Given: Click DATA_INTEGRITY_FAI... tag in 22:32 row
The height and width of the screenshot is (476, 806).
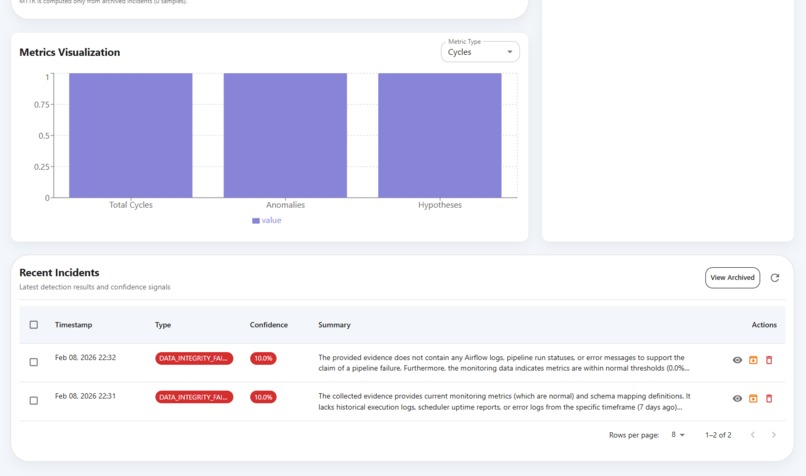Looking at the screenshot, I should (x=194, y=358).
